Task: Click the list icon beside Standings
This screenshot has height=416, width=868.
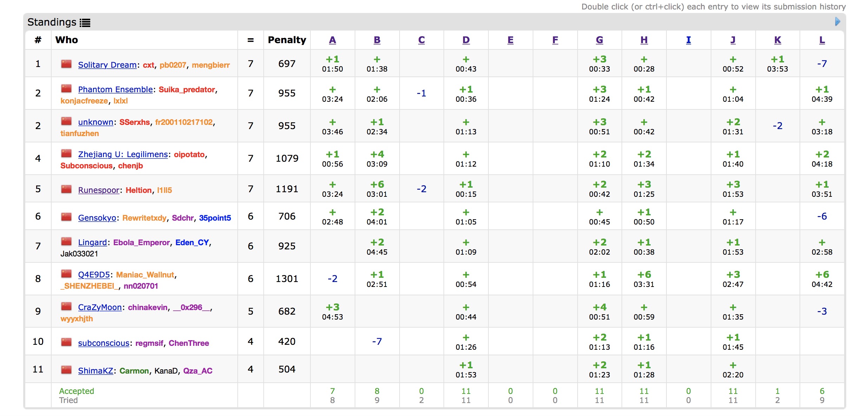Action: [x=85, y=23]
